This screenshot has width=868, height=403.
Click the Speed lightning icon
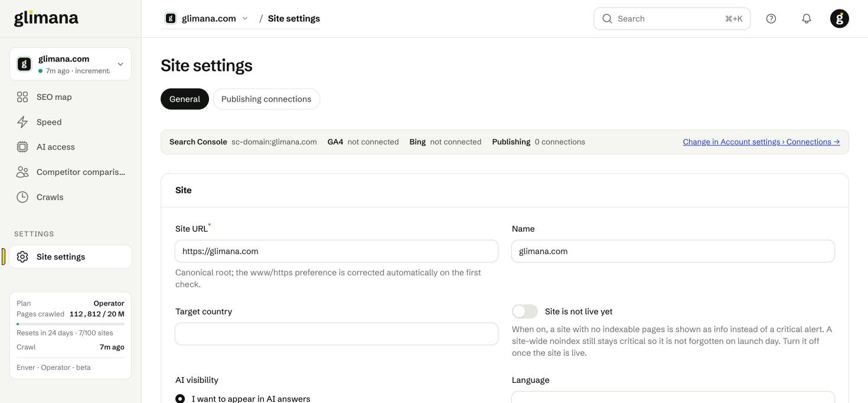point(22,122)
